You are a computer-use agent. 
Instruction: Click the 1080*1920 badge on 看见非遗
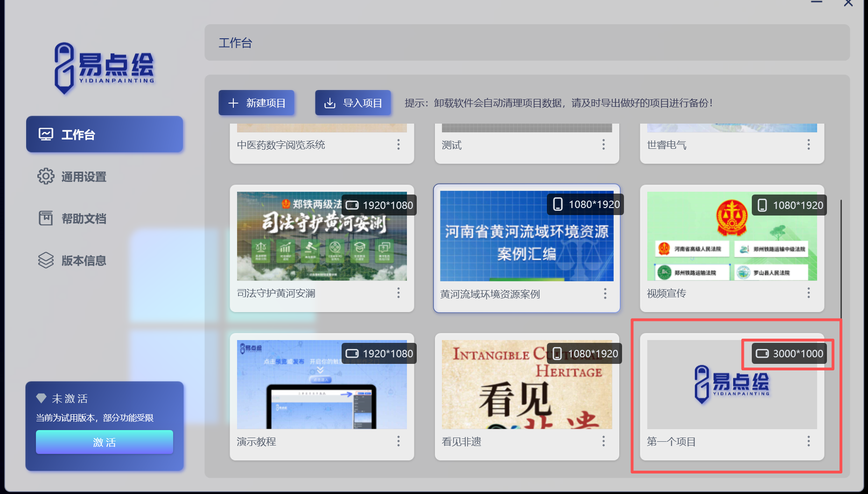[584, 354]
